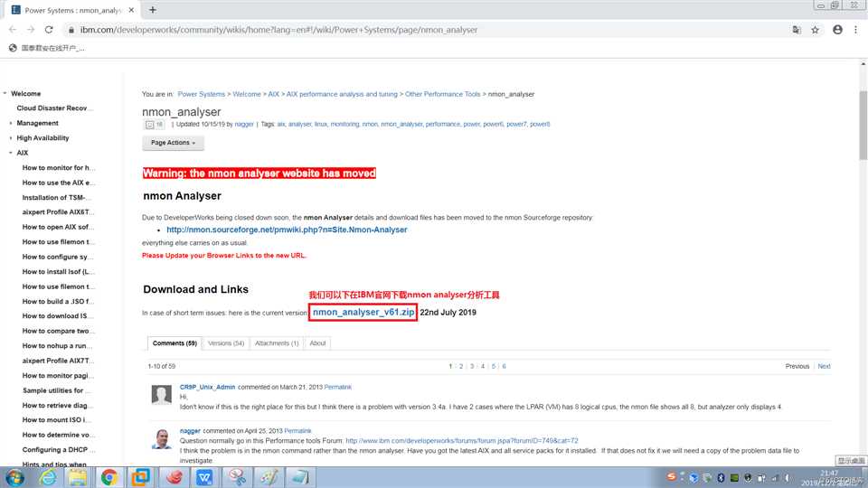The width and height of the screenshot is (868, 488).
Task: Open 'How to open AIX sof...' sidebar item
Action: (58, 227)
